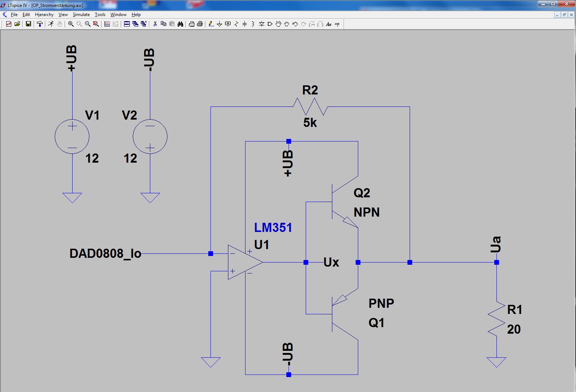Click the LM351 op-amp label

coord(273,228)
